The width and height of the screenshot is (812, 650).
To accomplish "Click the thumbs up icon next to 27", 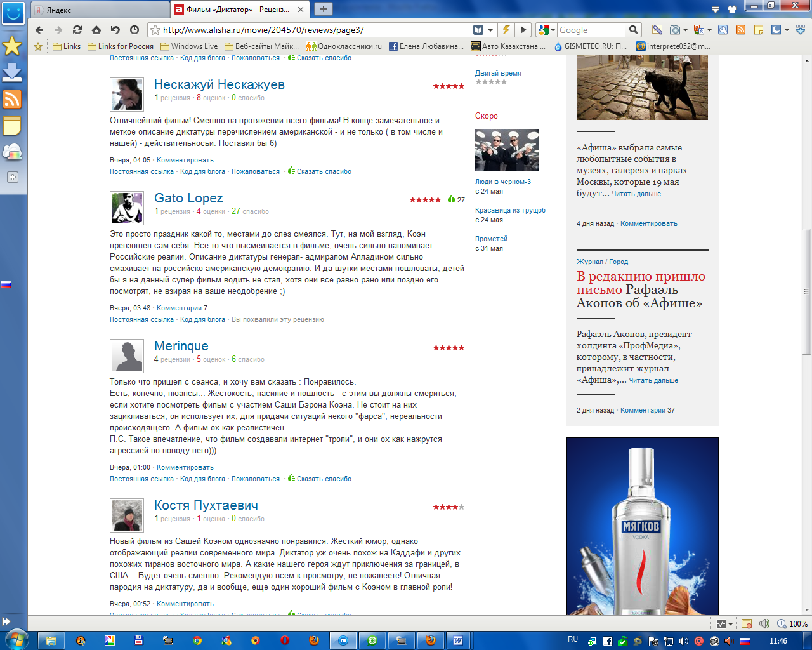I will [451, 199].
